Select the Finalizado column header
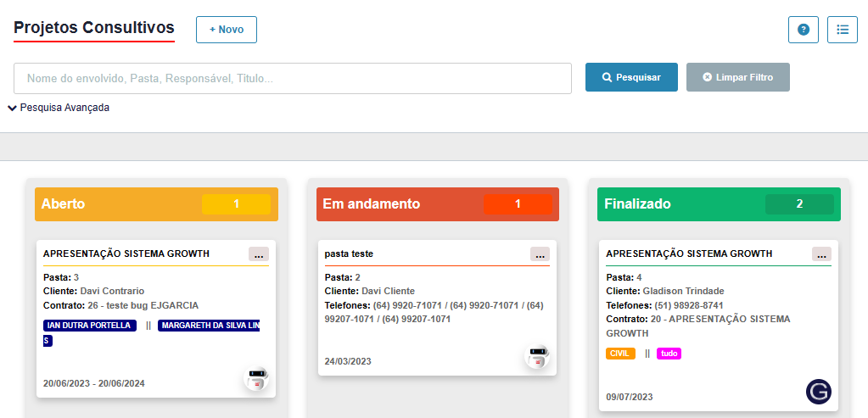Image resolution: width=868 pixels, height=418 pixels. pos(719,204)
